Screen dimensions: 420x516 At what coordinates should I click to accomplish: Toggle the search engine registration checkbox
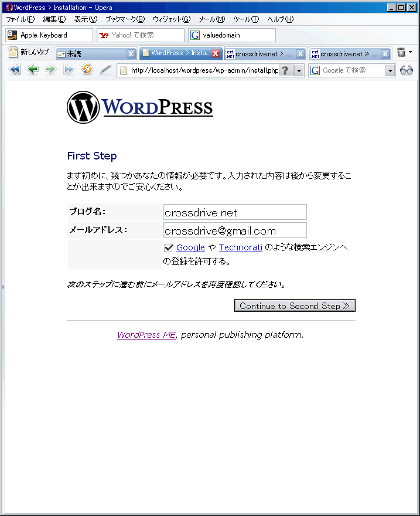tap(169, 248)
